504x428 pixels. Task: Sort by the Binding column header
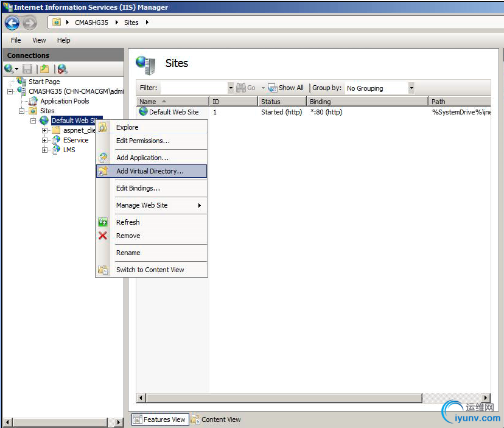368,102
